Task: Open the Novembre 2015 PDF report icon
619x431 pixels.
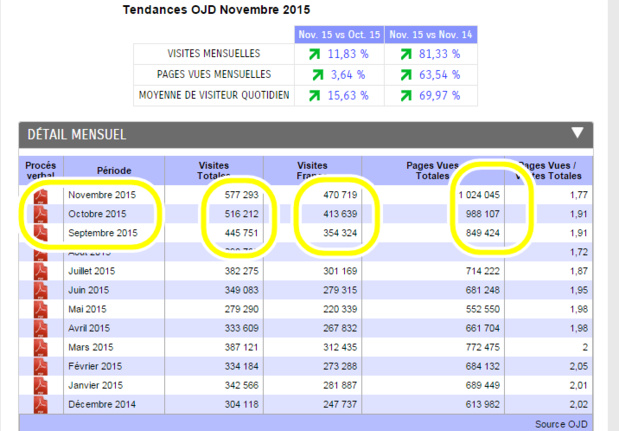Action: tap(41, 195)
